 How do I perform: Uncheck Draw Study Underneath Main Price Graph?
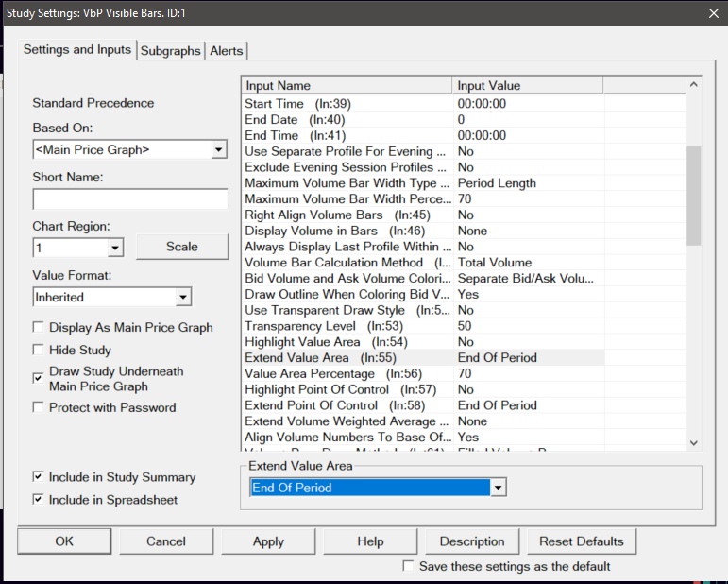point(38,378)
